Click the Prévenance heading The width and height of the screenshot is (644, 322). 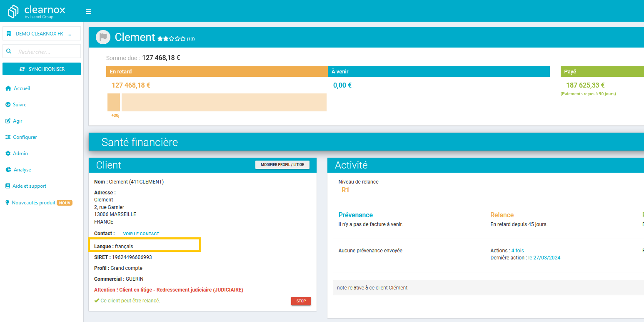356,215
